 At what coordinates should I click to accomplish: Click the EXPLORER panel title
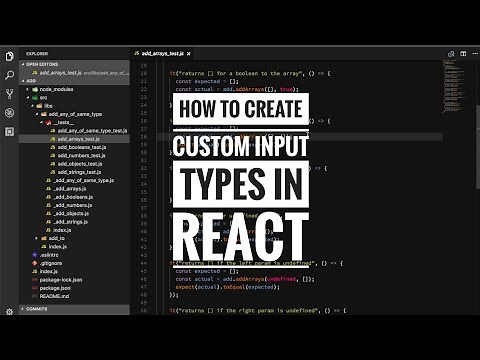tap(37, 54)
